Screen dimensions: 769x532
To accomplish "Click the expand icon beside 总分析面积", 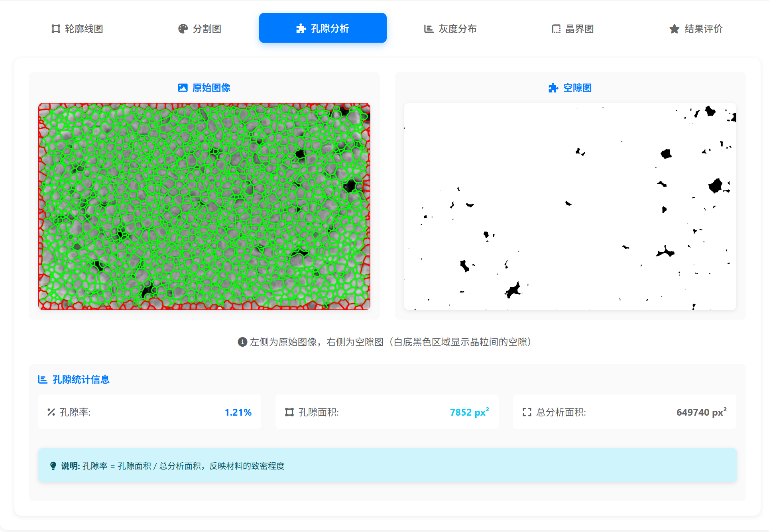I will (527, 412).
